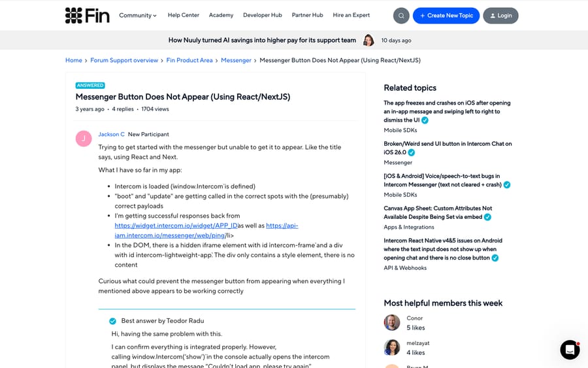
Task: Click the 10 days ago banner timestamp
Action: point(396,41)
